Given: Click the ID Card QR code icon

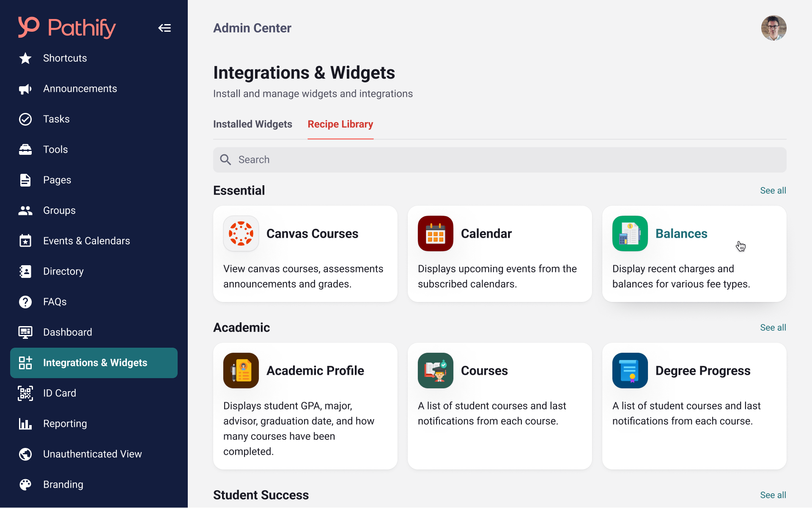Looking at the screenshot, I should tap(25, 393).
